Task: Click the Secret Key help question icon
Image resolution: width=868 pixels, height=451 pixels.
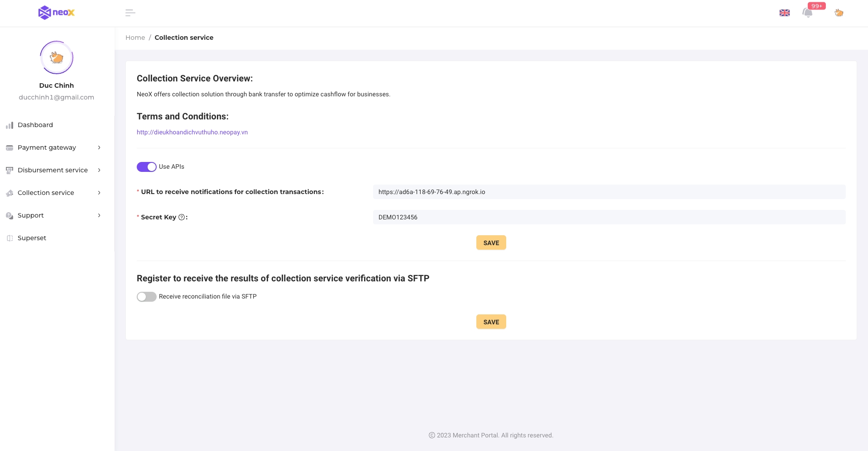Action: point(182,217)
